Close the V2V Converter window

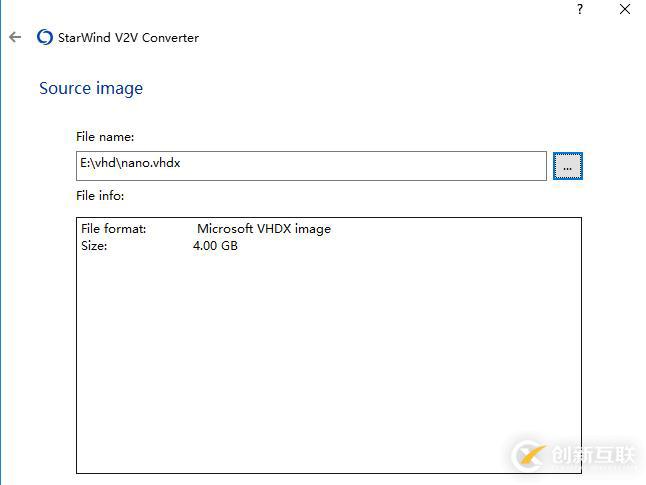pyautogui.click(x=625, y=9)
